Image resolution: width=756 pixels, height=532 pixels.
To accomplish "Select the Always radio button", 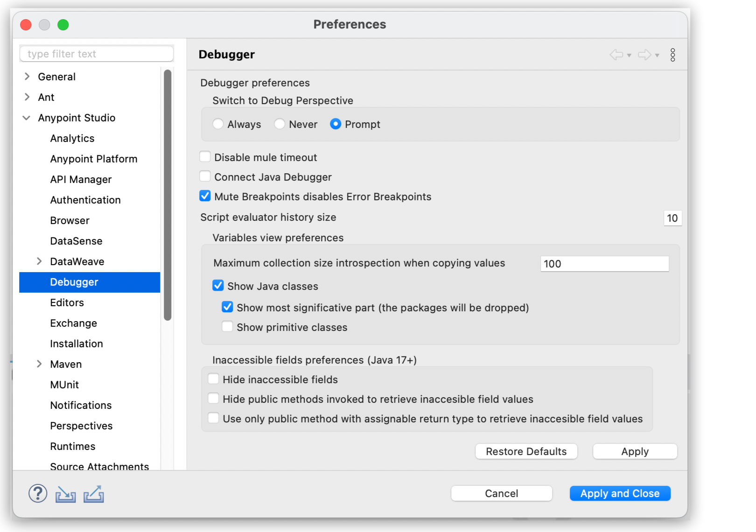I will tap(218, 124).
